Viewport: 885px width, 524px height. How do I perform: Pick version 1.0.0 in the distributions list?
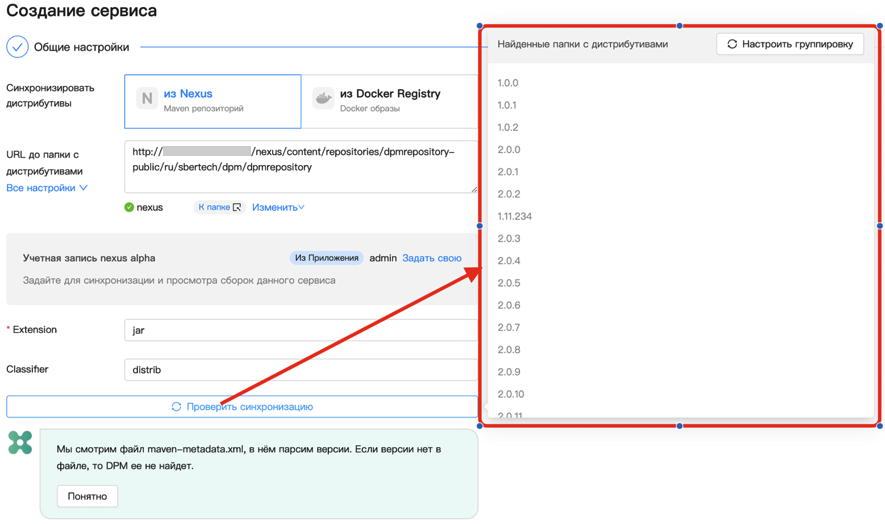(508, 83)
